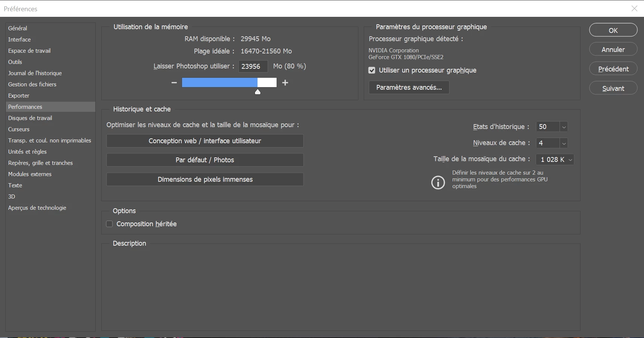Choose 'Dimensions de pixels immenses' preset
The width and height of the screenshot is (644, 338).
click(x=205, y=179)
